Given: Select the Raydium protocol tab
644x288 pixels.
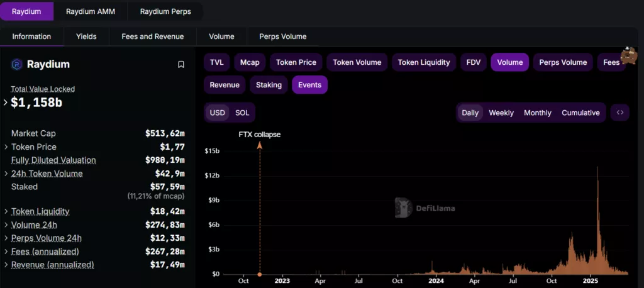Looking at the screenshot, I should pyautogui.click(x=26, y=11).
